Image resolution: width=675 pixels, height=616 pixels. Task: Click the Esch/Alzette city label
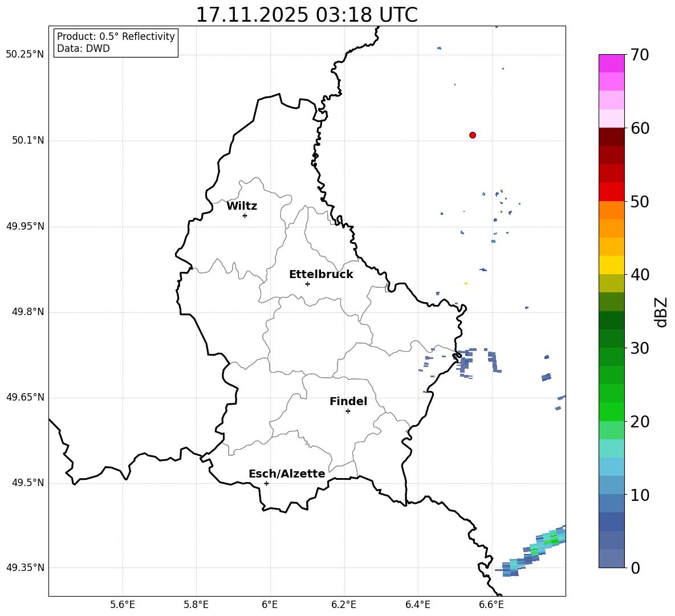287,474
